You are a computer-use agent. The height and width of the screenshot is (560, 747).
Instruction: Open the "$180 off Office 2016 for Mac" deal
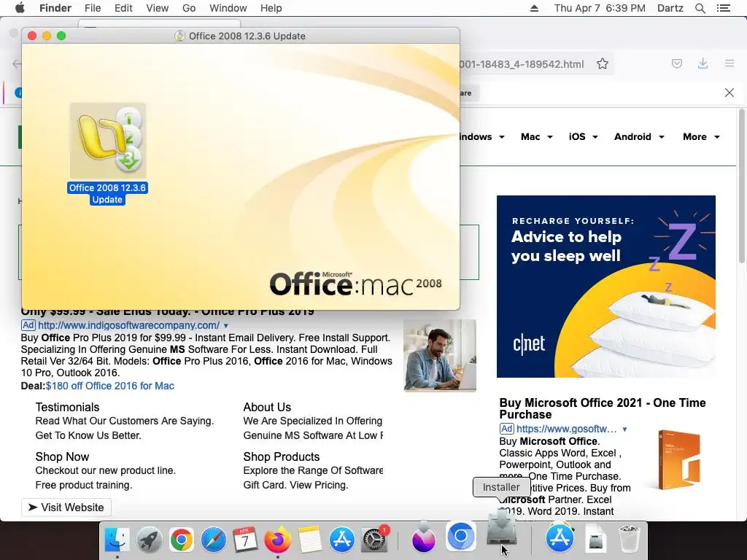point(110,386)
